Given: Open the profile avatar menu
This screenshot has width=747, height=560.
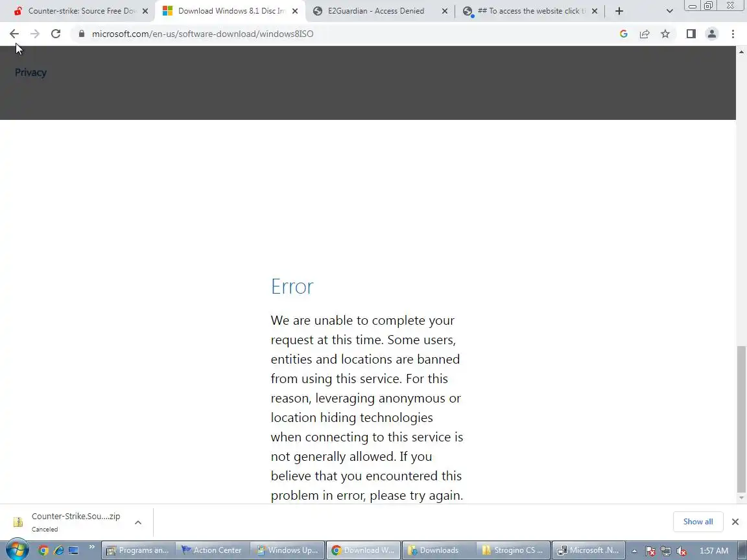Looking at the screenshot, I should pos(712,34).
